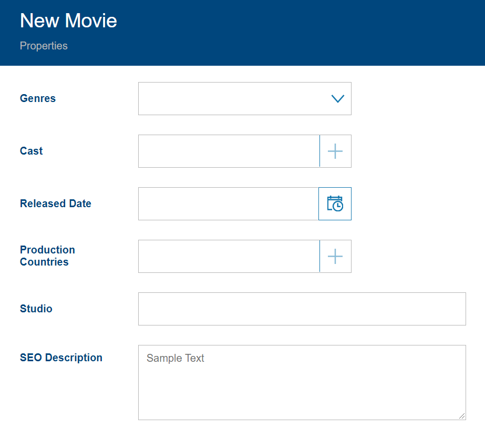
Task: Click the New Movie page title
Action: (68, 21)
